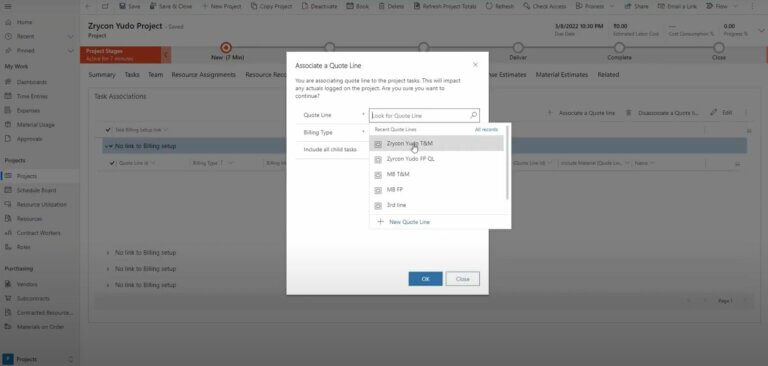Close the Associate a Quote Line dialog
This screenshot has width=768, height=366.
pyautogui.click(x=475, y=65)
